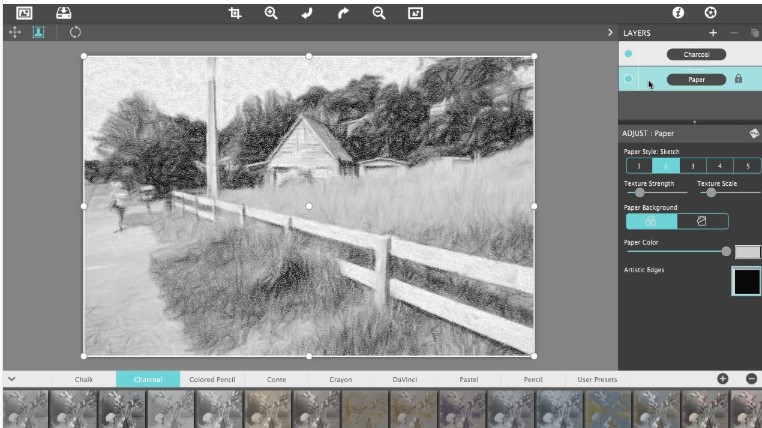Click the save image icon

[x=63, y=13]
